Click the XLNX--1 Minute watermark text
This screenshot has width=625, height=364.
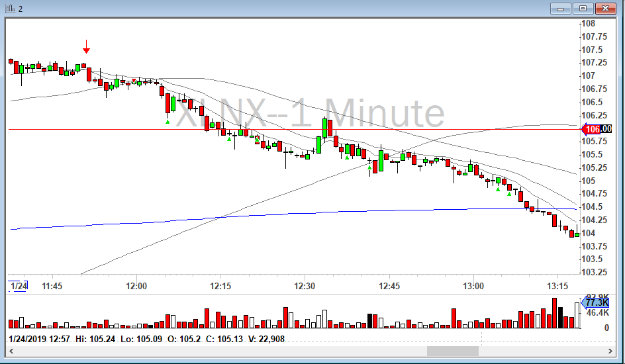(x=312, y=114)
